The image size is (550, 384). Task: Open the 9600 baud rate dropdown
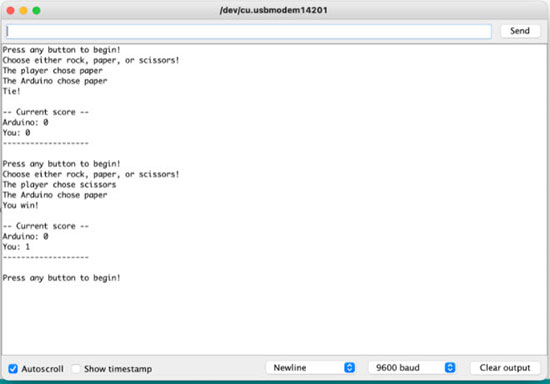click(412, 368)
